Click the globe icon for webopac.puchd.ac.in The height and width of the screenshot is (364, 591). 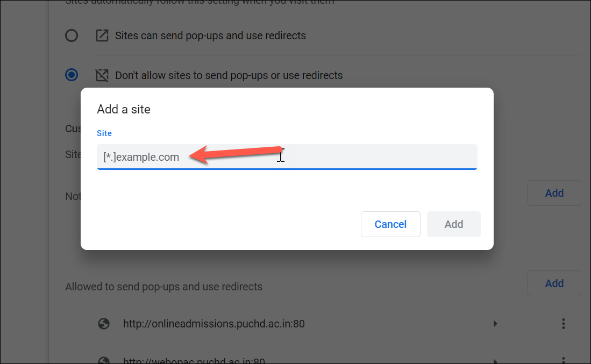(103, 359)
